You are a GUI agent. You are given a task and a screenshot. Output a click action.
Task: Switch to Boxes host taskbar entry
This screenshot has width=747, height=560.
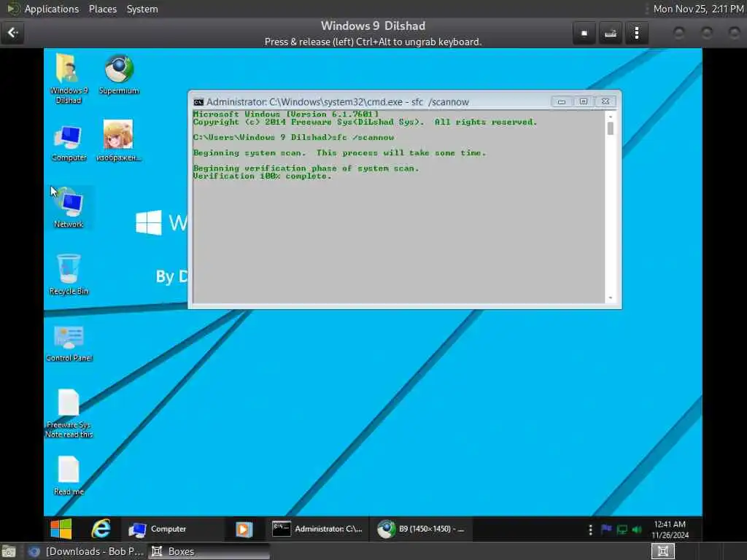click(x=209, y=551)
